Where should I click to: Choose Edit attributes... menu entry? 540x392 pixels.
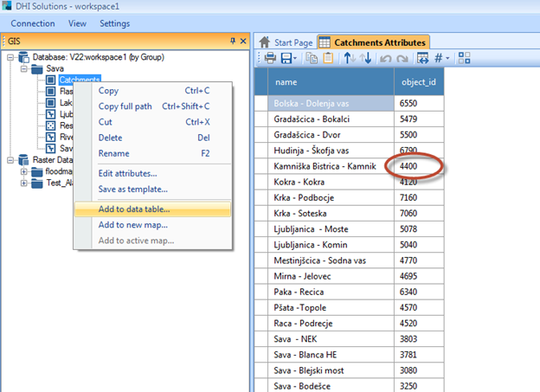coord(152,173)
